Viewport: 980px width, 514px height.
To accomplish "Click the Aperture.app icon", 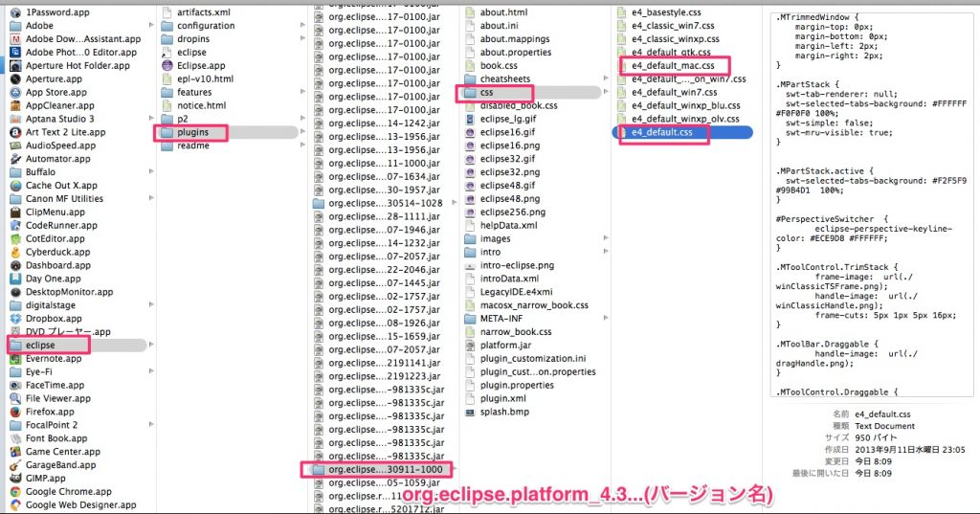I will pyautogui.click(x=15, y=78).
